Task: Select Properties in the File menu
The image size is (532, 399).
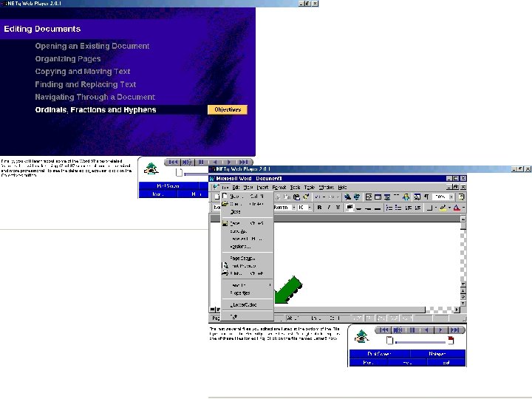Action: pyautogui.click(x=248, y=293)
